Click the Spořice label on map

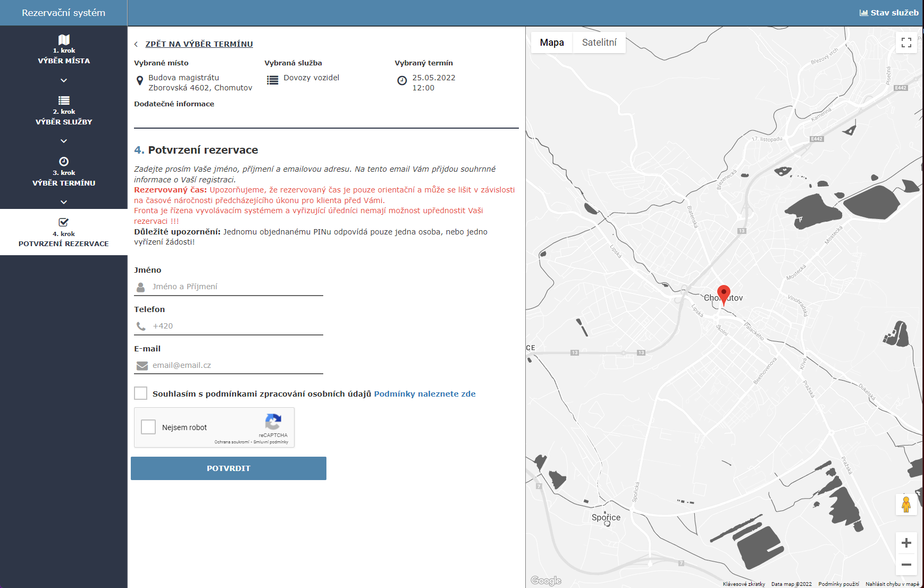click(x=606, y=517)
